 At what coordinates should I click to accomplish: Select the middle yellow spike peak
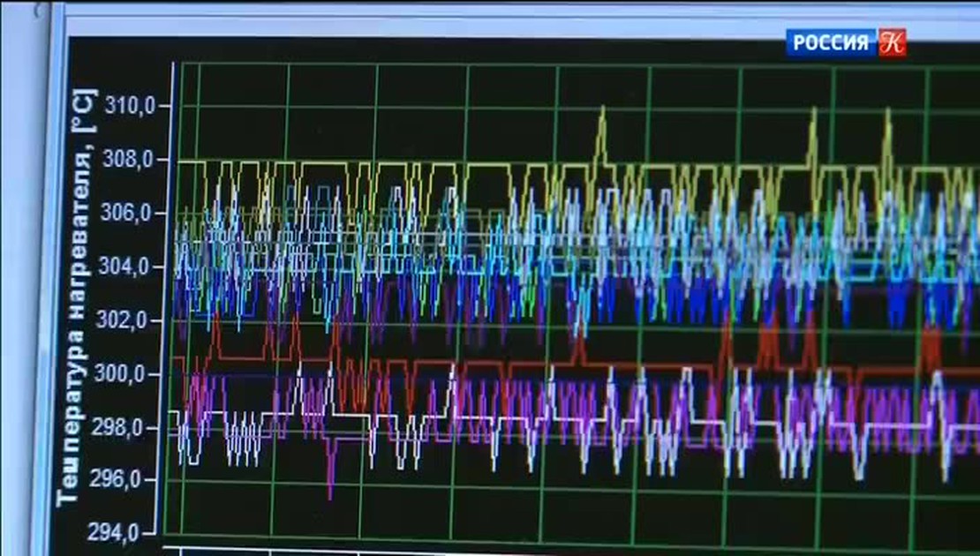point(813,111)
